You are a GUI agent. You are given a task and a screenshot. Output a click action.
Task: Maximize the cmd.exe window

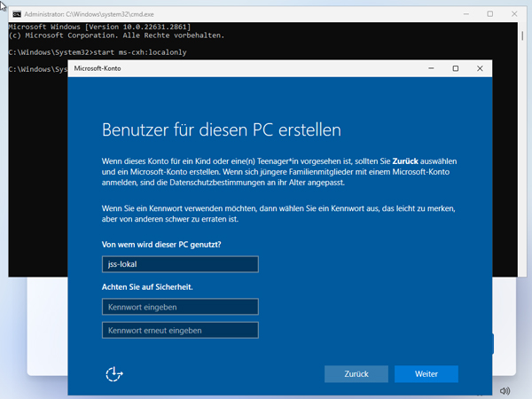pyautogui.click(x=490, y=14)
